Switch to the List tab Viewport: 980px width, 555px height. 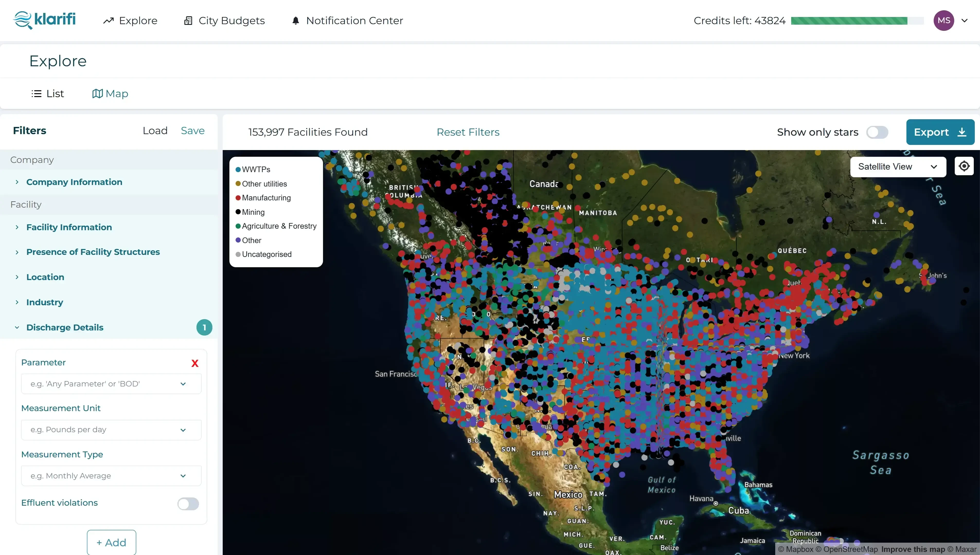(x=48, y=94)
